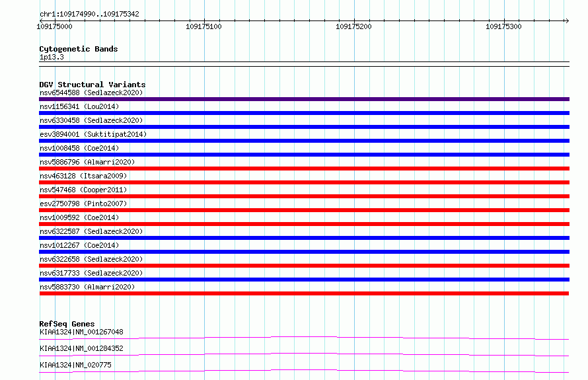This screenshot has width=588, height=380.
Task: Select variant nsv6322587 (Sedlazeck2020) label
Action: point(91,231)
